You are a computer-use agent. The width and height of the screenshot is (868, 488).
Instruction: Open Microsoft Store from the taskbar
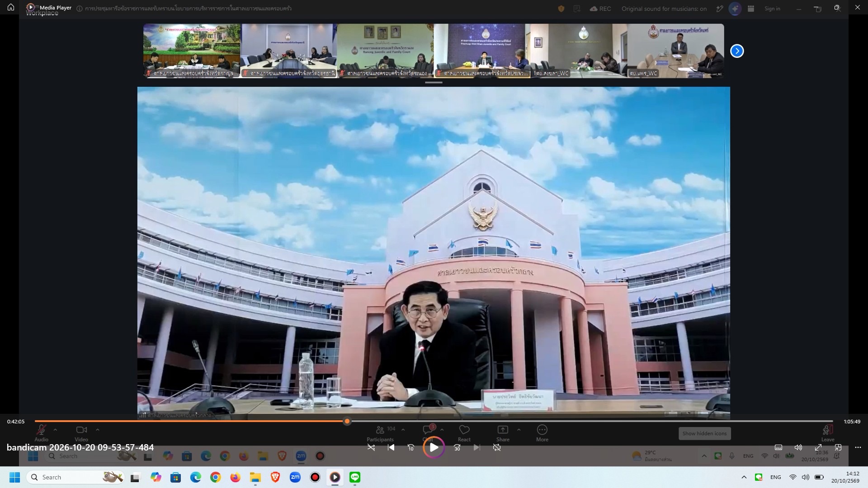pos(175,477)
